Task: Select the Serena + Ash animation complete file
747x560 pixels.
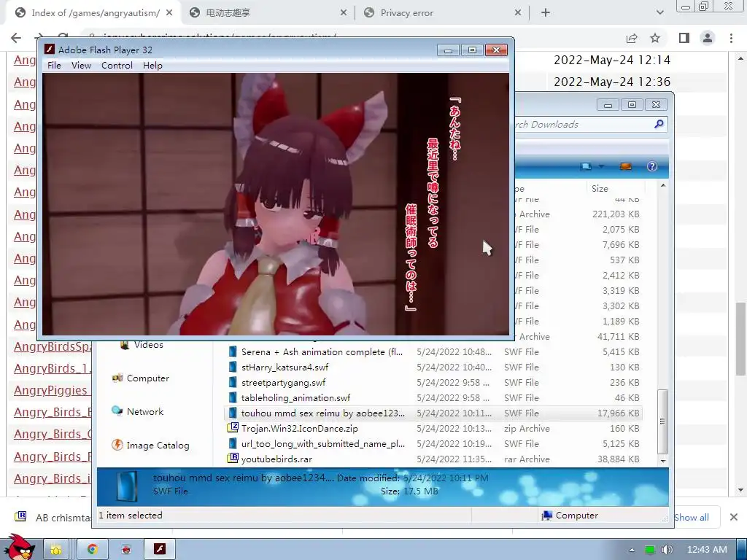Action: [x=322, y=352]
